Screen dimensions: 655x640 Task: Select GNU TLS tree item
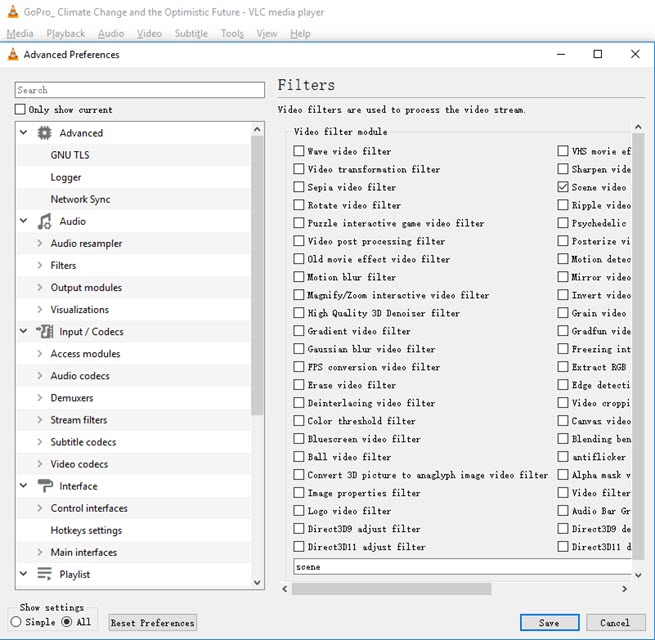click(70, 155)
